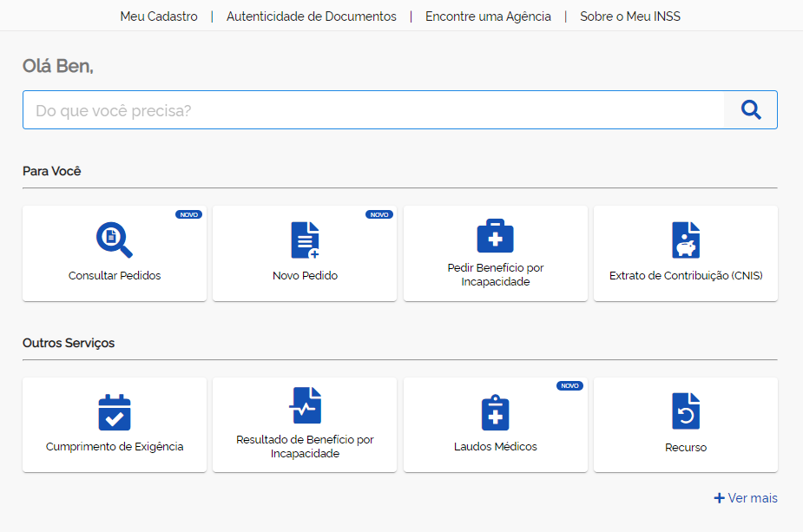Click the heartbeat document icon for Resultado de Benefício
This screenshot has height=532, width=803.
coord(306,405)
